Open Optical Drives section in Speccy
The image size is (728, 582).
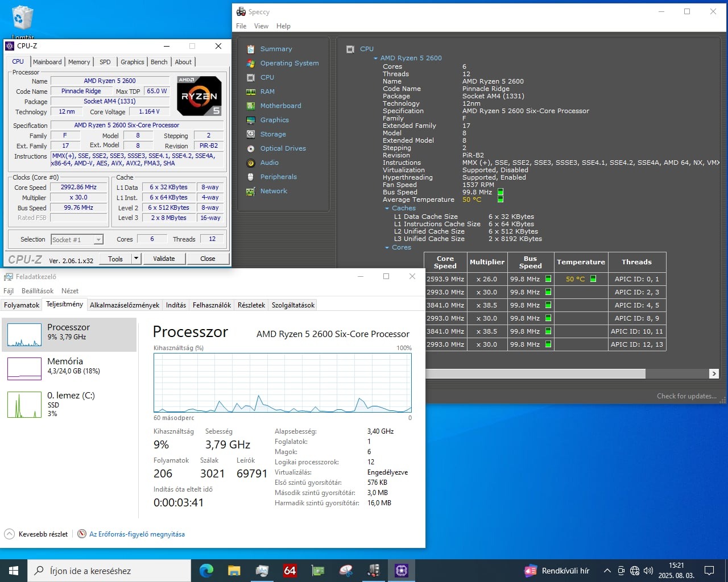pyautogui.click(x=283, y=148)
